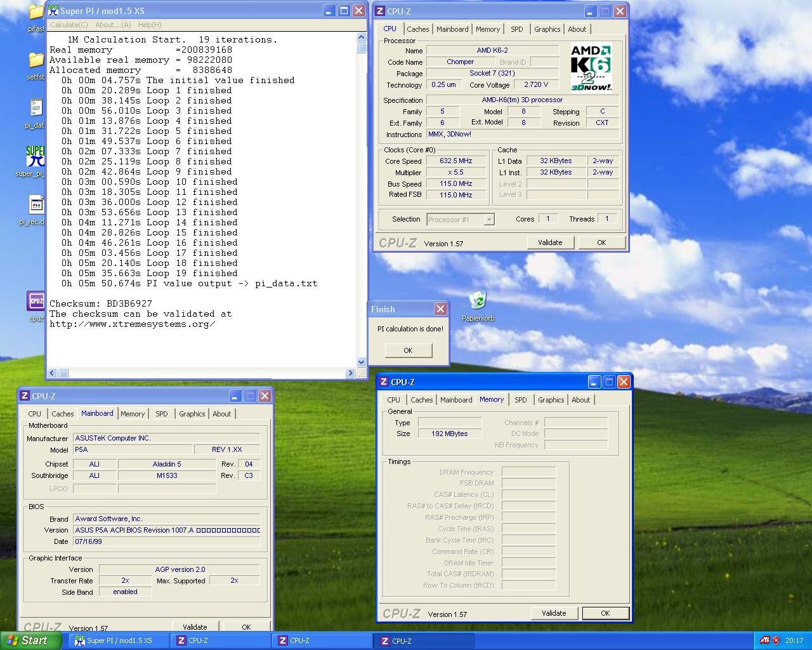This screenshot has width=812, height=650.
Task: Click OK in the Memory CPU-Z window
Action: (x=605, y=613)
